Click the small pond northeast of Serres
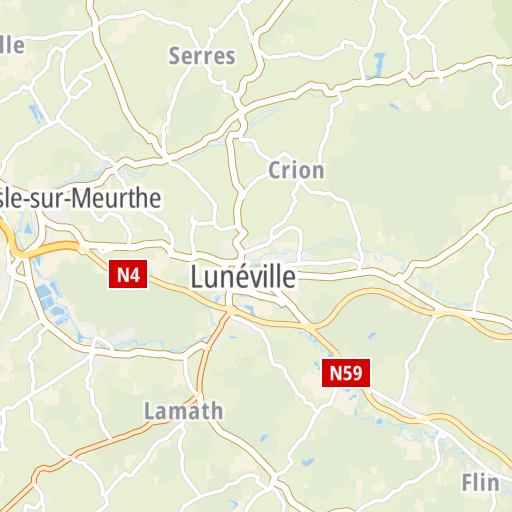 pos(377,64)
